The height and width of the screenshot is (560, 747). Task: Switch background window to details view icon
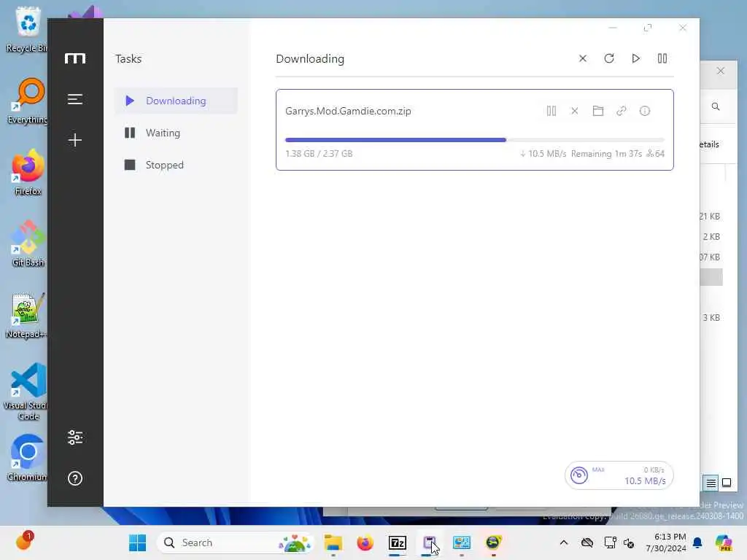tap(711, 483)
